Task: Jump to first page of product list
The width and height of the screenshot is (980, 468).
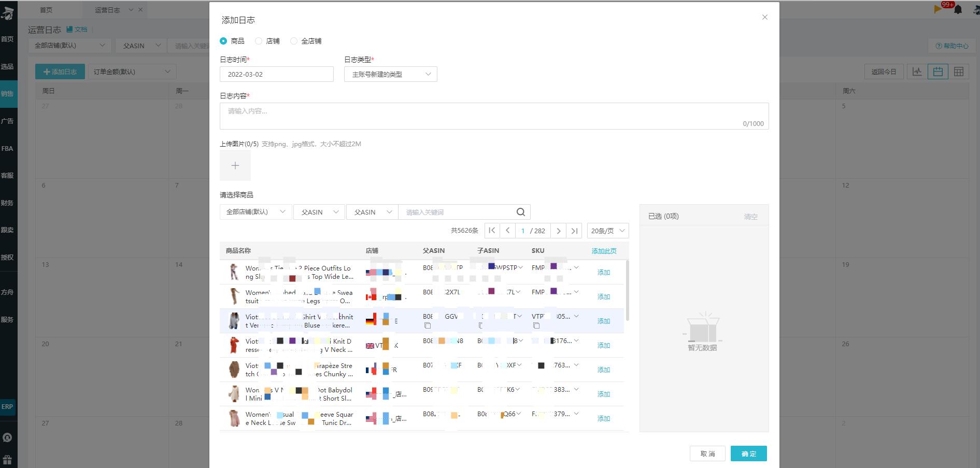Action: pyautogui.click(x=492, y=231)
